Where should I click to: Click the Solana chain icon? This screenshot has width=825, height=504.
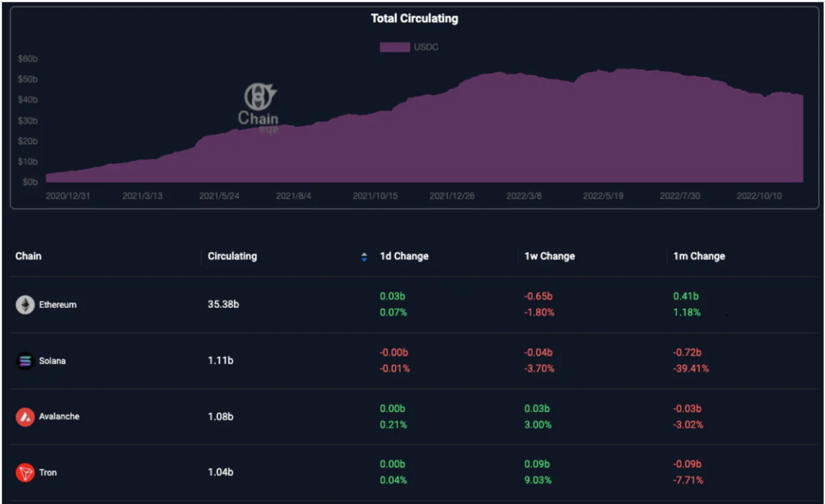coord(25,361)
